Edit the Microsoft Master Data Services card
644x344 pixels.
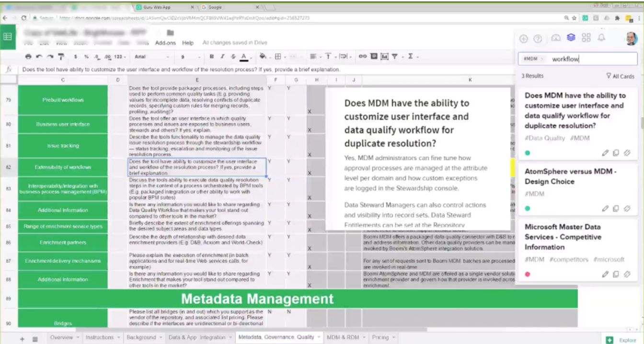click(x=605, y=274)
